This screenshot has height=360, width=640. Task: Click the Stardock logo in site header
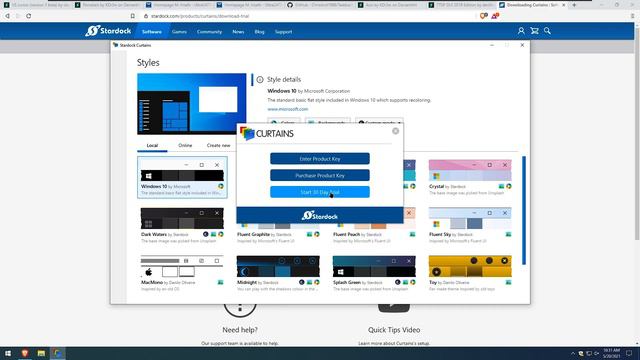pos(108,31)
